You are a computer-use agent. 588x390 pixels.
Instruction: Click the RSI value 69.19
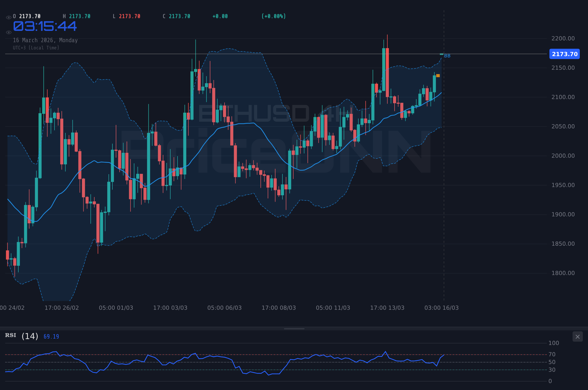pyautogui.click(x=51, y=336)
